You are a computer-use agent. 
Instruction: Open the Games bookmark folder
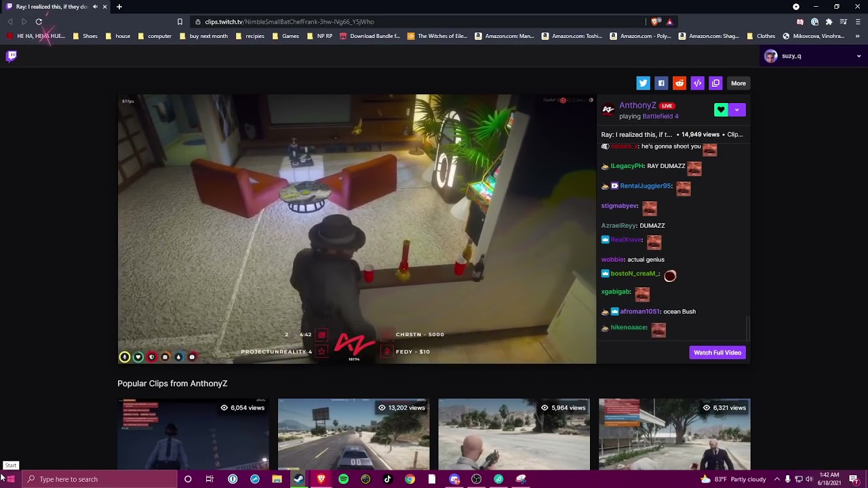point(285,36)
